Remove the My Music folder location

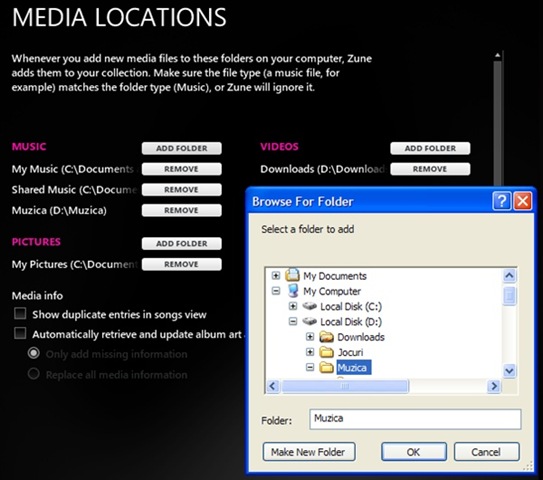coord(181,169)
